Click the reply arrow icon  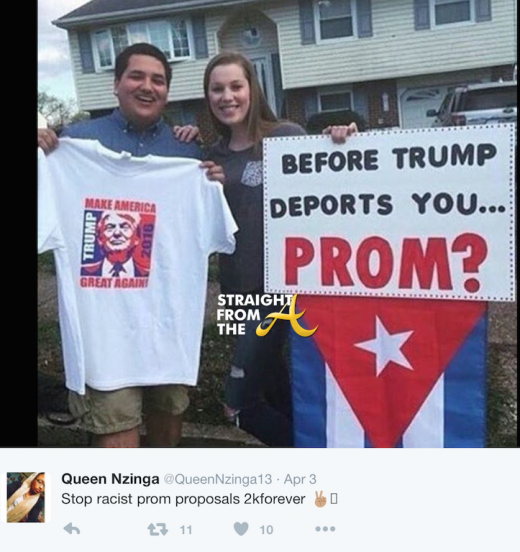(72, 529)
